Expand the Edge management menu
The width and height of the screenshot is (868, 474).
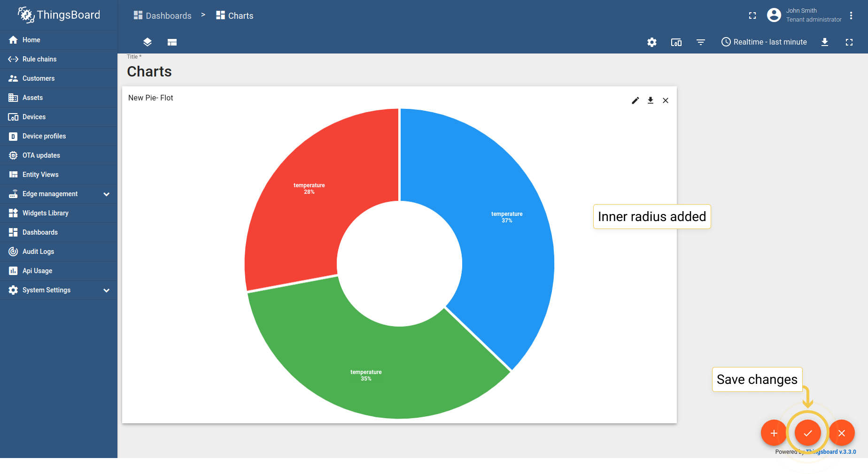click(49, 194)
